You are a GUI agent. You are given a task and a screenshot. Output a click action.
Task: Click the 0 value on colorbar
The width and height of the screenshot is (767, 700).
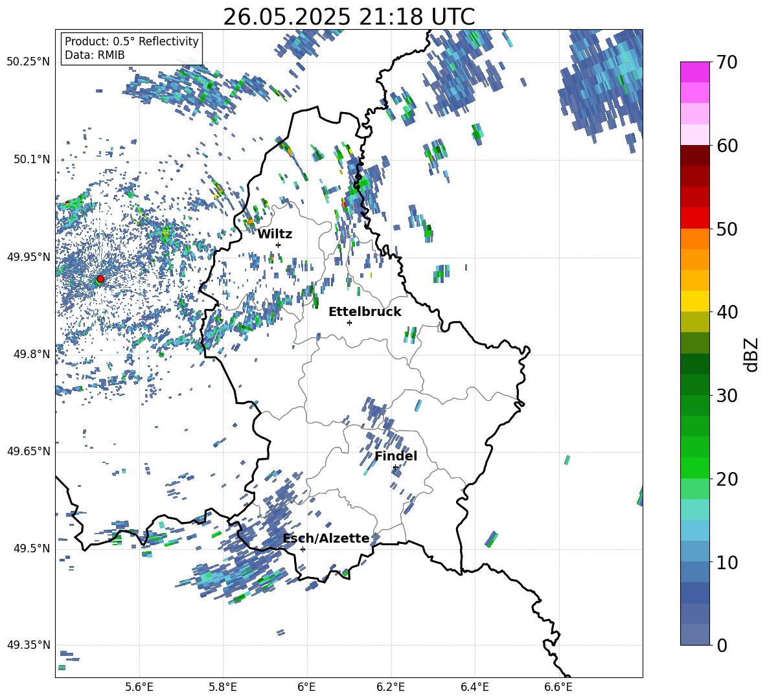coord(721,646)
